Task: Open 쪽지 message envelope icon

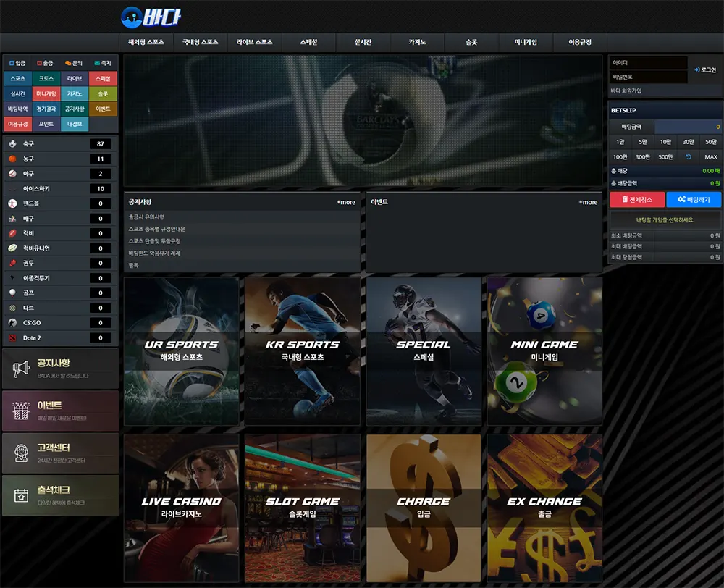Action: click(97, 63)
